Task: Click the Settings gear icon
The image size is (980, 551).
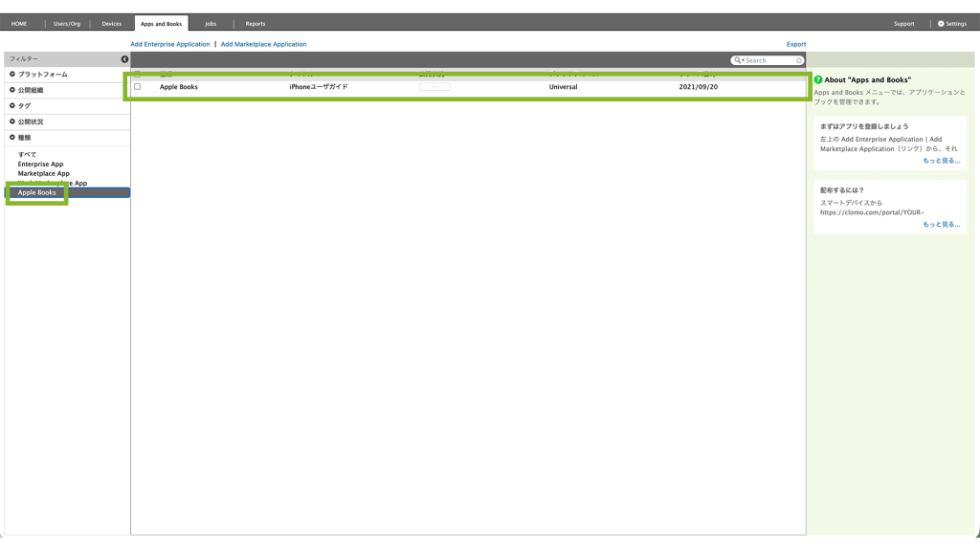Action: click(941, 24)
